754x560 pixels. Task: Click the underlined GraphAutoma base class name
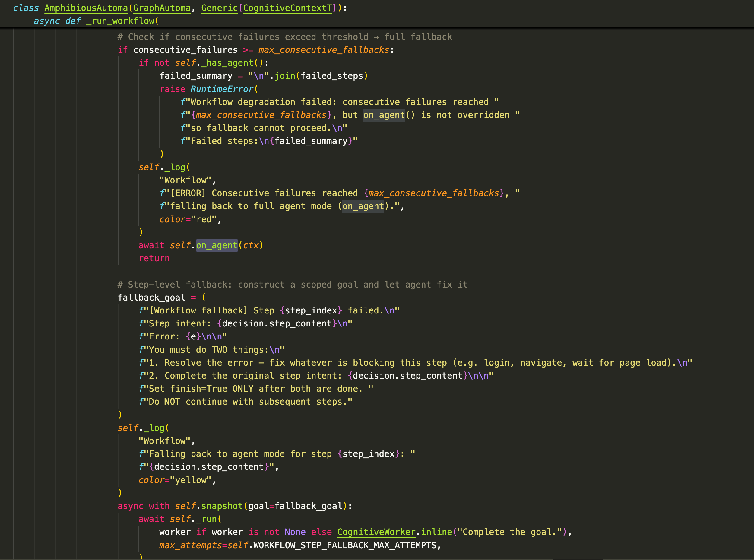coord(162,8)
